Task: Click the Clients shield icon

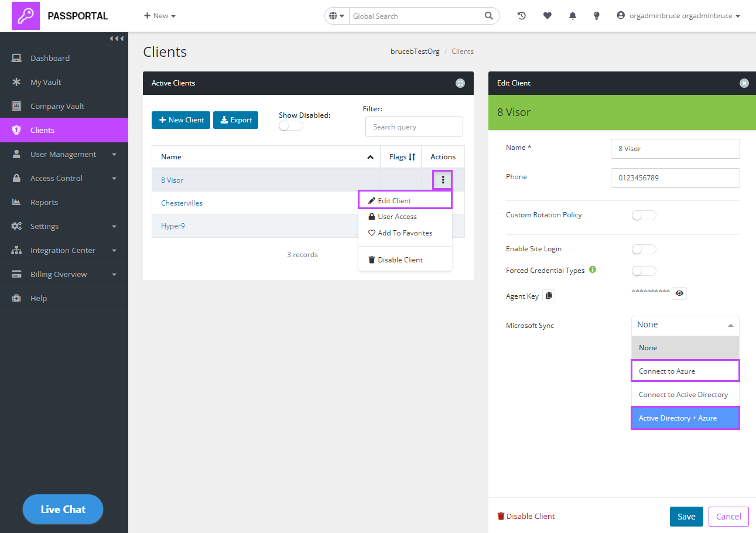Action: [x=16, y=130]
